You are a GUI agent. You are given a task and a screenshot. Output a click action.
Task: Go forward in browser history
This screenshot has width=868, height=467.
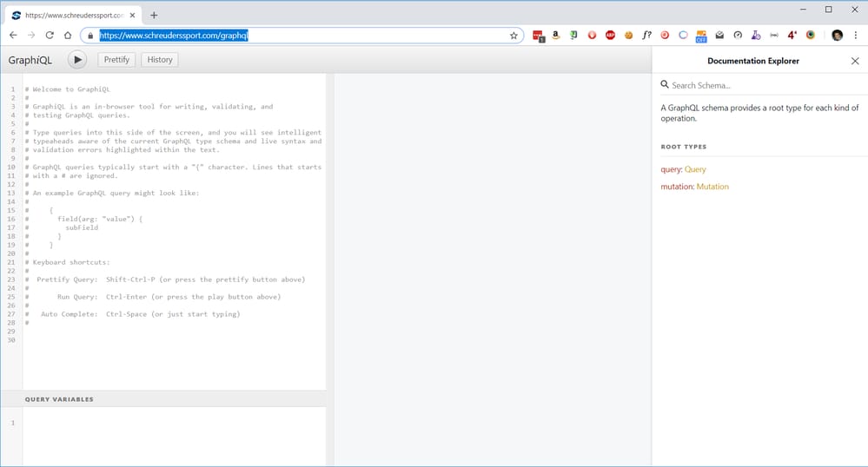click(x=31, y=36)
